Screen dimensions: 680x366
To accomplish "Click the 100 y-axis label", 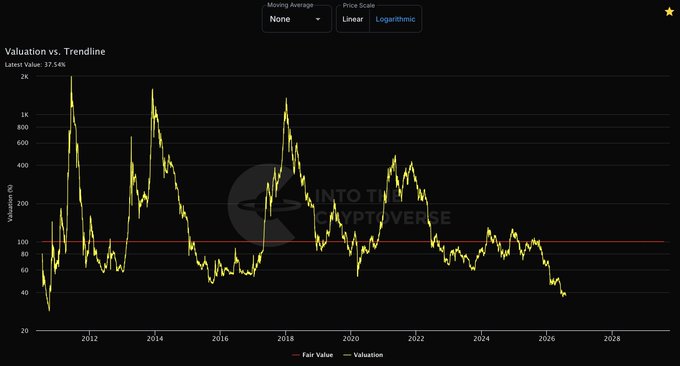I will click(x=23, y=242).
